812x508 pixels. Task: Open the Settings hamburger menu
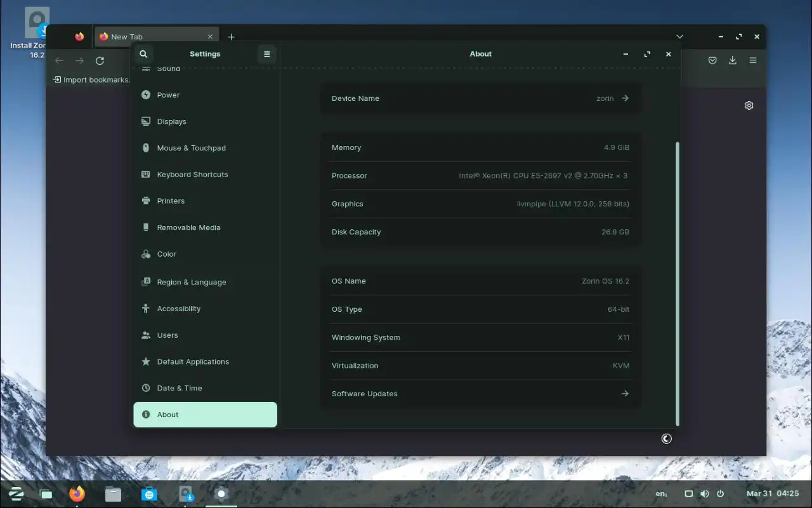coord(266,54)
